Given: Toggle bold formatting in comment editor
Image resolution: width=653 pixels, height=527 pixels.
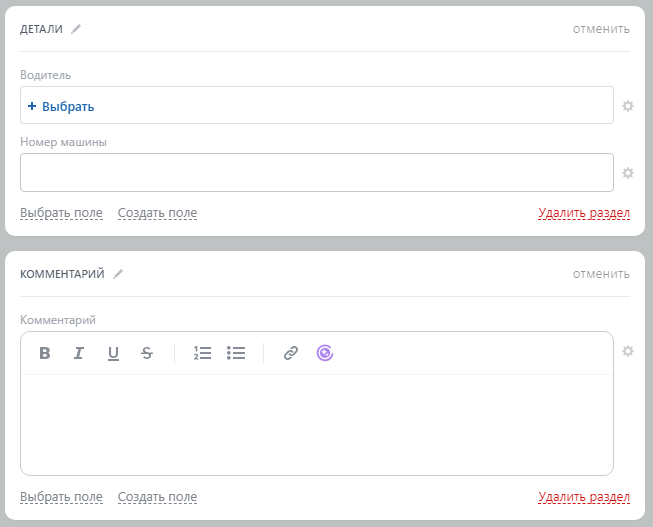Looking at the screenshot, I should (45, 353).
